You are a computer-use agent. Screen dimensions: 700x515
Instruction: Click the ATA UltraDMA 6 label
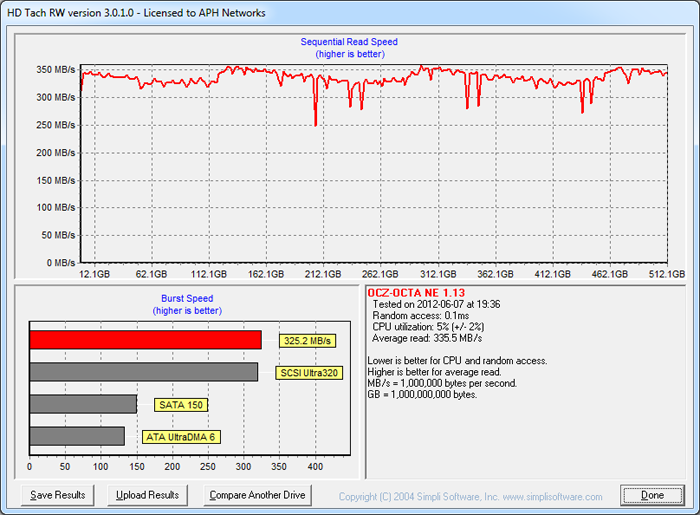(x=182, y=437)
